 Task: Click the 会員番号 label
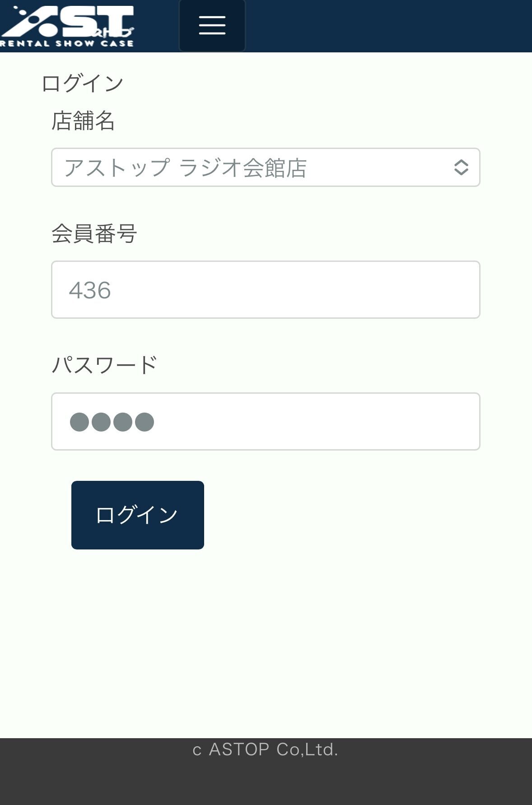pyautogui.click(x=94, y=233)
